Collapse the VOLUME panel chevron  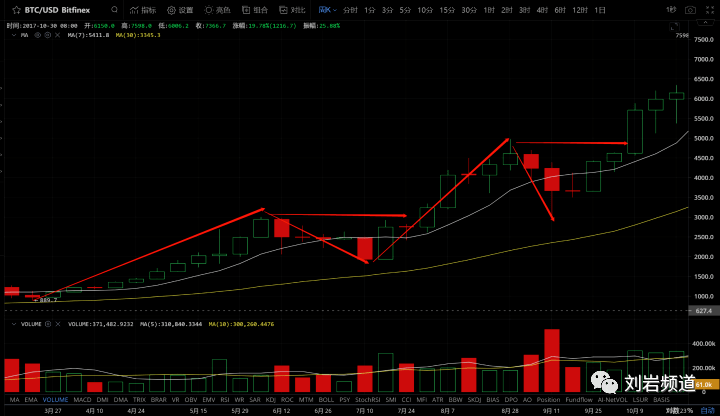click(x=13, y=324)
